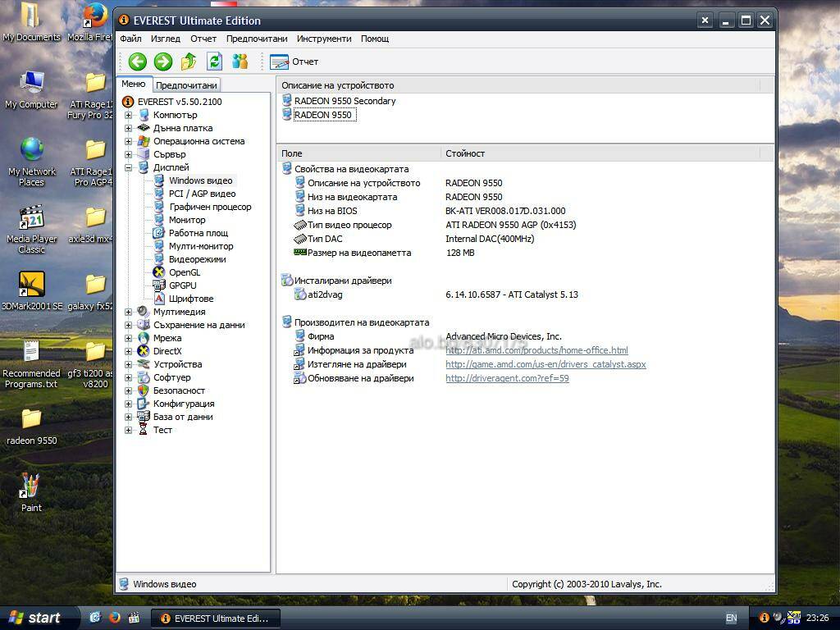The height and width of the screenshot is (630, 840).
Task: Click the Тест hourglass icon
Action: (x=143, y=430)
